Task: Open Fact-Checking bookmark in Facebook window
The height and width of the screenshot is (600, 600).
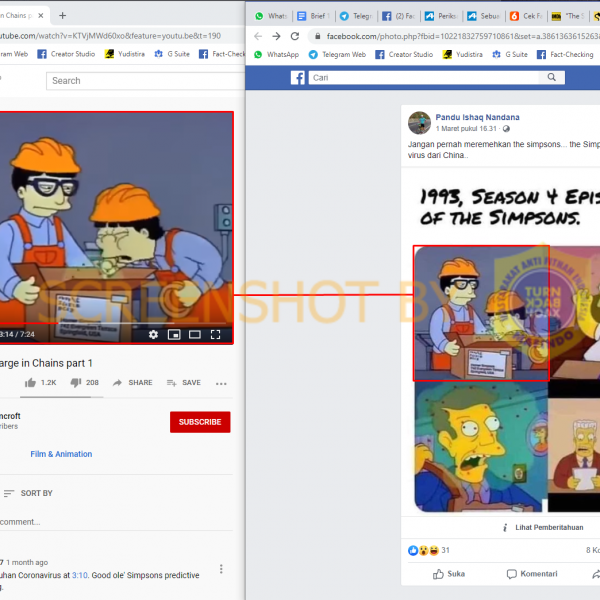Action: (x=565, y=54)
